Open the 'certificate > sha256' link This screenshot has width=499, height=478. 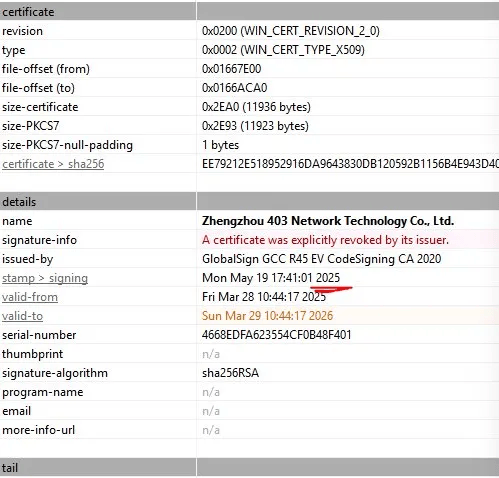pyautogui.click(x=53, y=164)
